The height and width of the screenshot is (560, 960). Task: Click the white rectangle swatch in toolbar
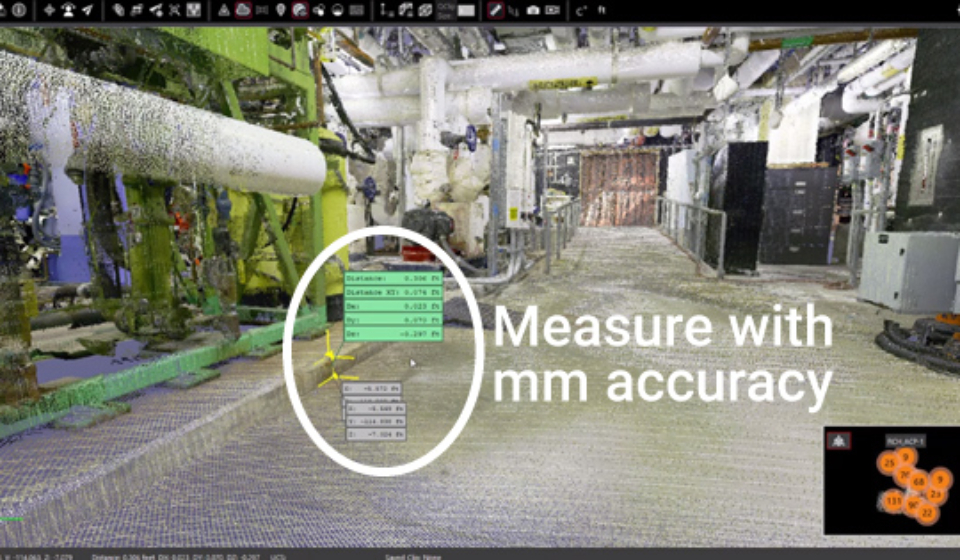pyautogui.click(x=467, y=11)
